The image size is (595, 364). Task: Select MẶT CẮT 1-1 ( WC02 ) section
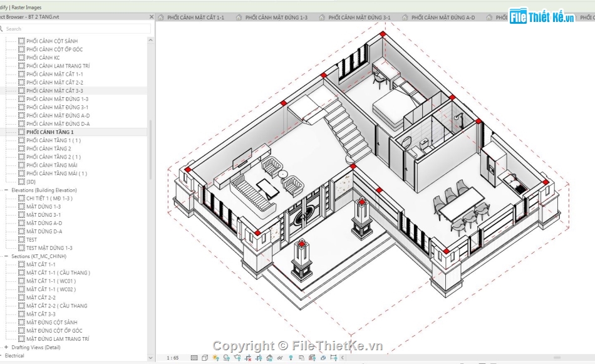click(x=51, y=289)
